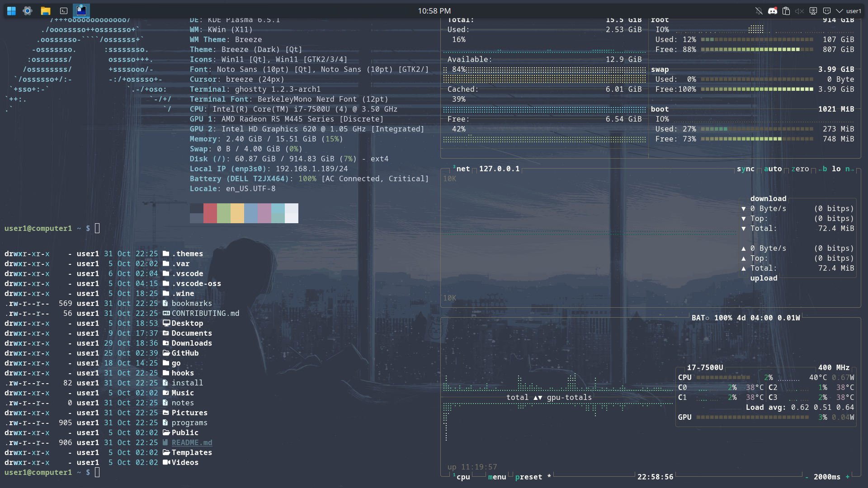Image resolution: width=868 pixels, height=488 pixels.
Task: Click the preset option in btop
Action: 528,477
